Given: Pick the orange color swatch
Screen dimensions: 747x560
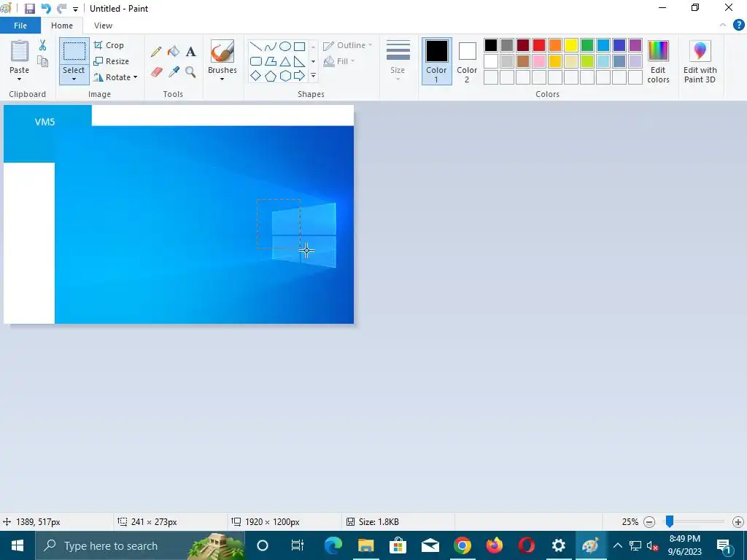Looking at the screenshot, I should (555, 45).
